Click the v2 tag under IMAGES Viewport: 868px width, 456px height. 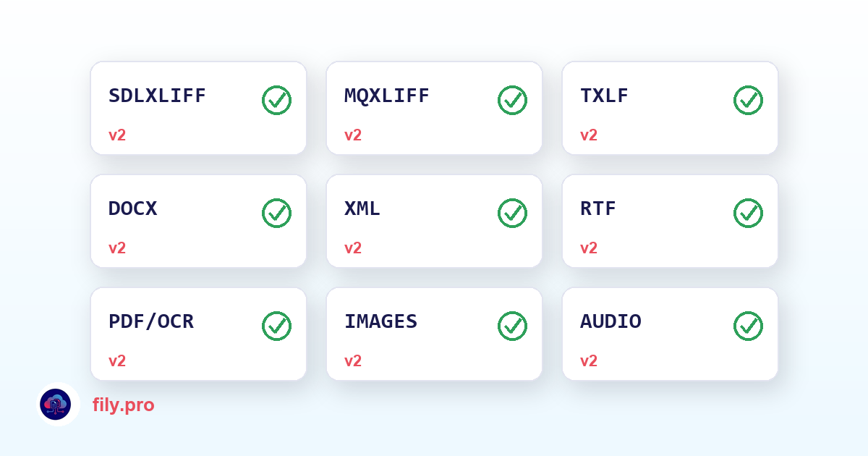353,361
